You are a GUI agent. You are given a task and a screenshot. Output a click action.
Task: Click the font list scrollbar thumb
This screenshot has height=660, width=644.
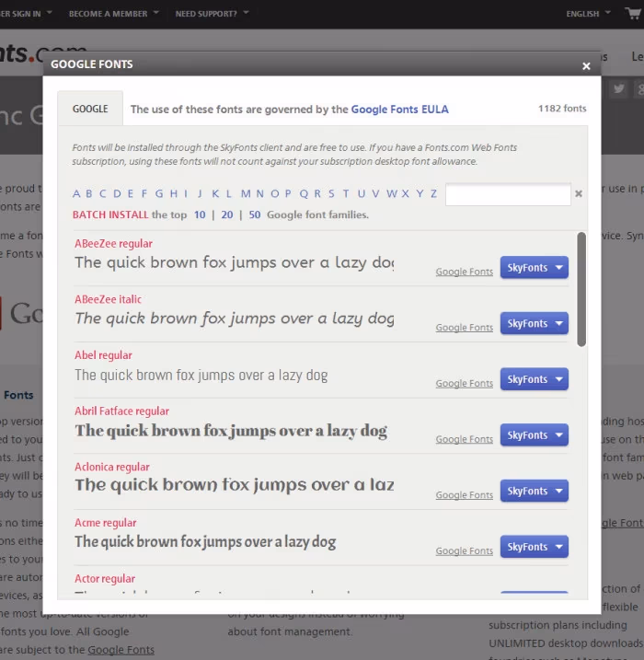pos(581,289)
